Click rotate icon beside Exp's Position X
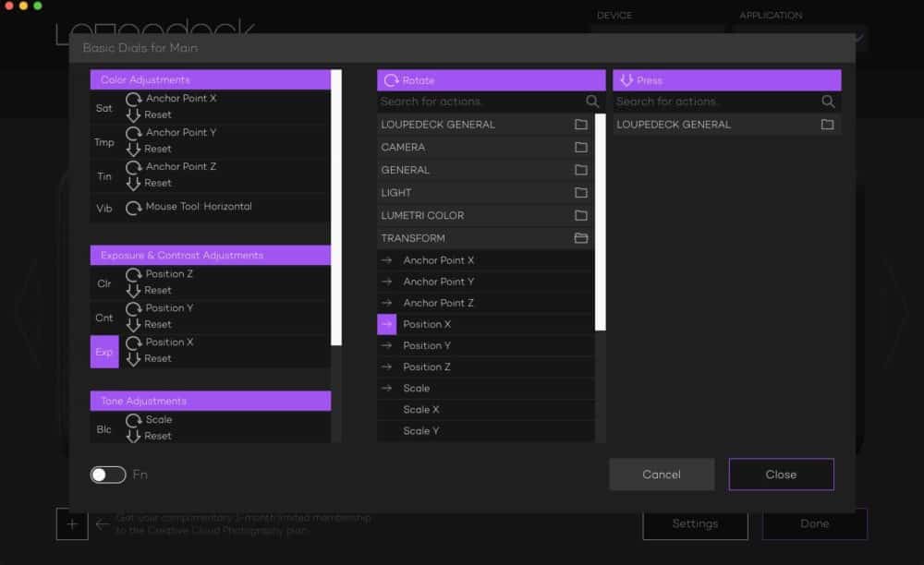Screen dimensions: 924x565 [x=134, y=343]
